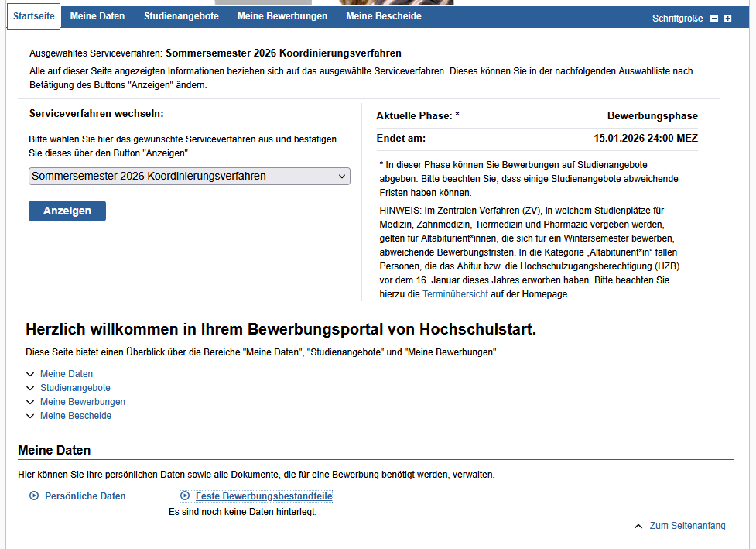Open the Persönliche Daten link text
Viewport: 756px width, 549px height.
click(x=85, y=496)
